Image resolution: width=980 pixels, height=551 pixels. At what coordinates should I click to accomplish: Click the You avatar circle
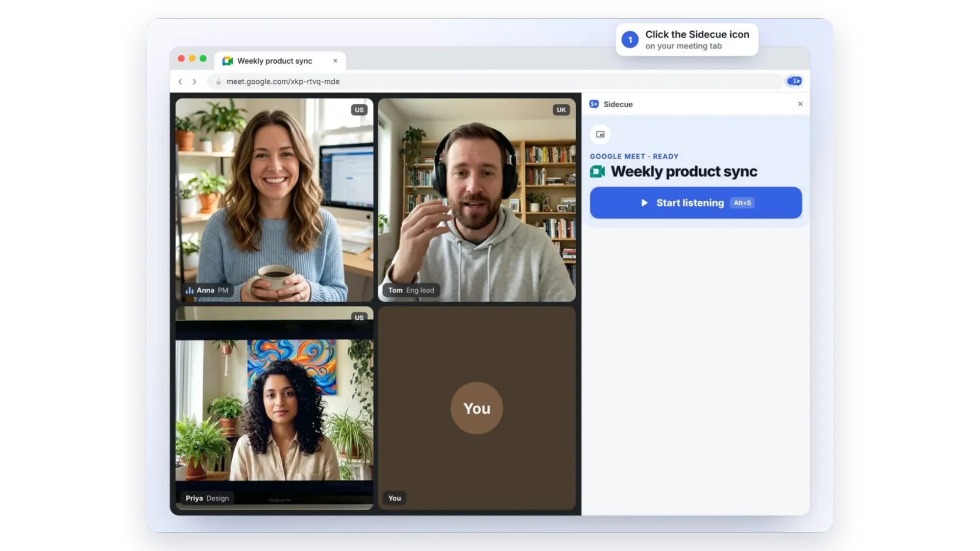click(477, 408)
